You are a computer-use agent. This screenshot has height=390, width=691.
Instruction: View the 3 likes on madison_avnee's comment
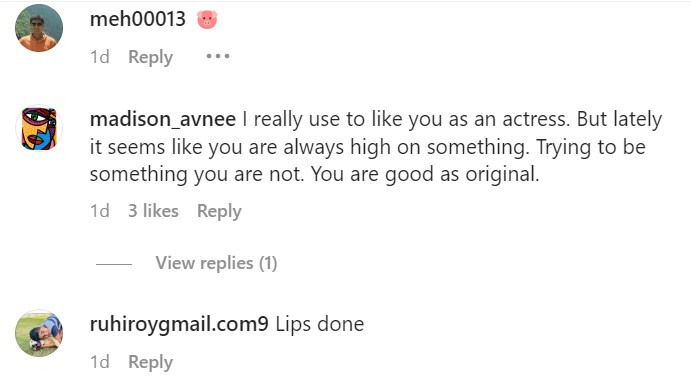[x=153, y=211]
